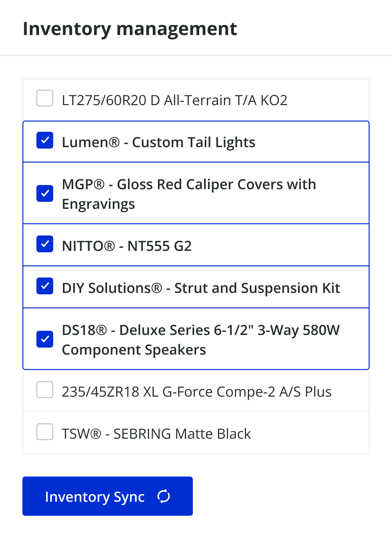Click the Inventory Sync button
392x541 pixels.
(107, 496)
